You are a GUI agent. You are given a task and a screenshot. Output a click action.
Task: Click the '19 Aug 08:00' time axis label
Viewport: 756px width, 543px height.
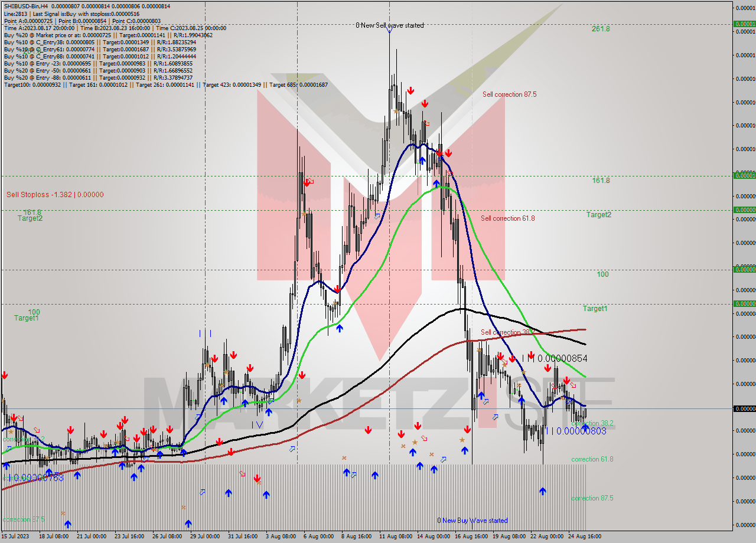tap(509, 537)
